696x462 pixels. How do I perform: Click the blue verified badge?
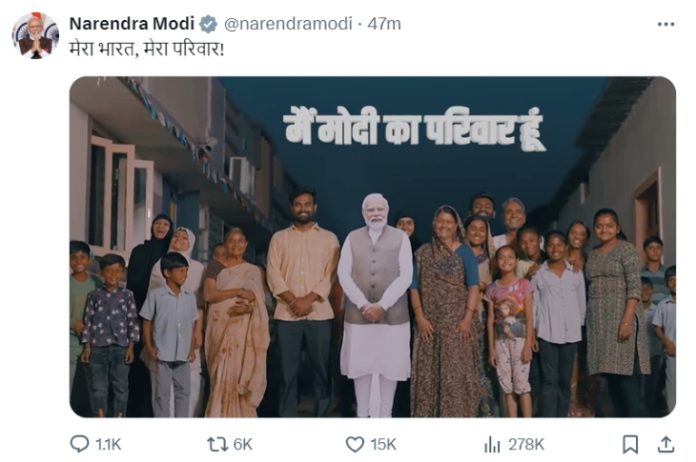207,23
